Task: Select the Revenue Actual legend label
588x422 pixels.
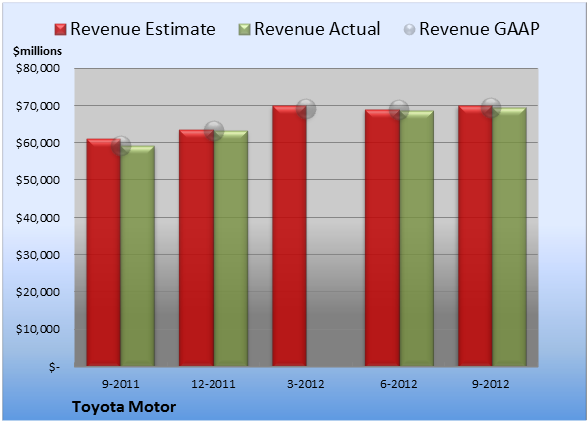Action: coord(317,29)
